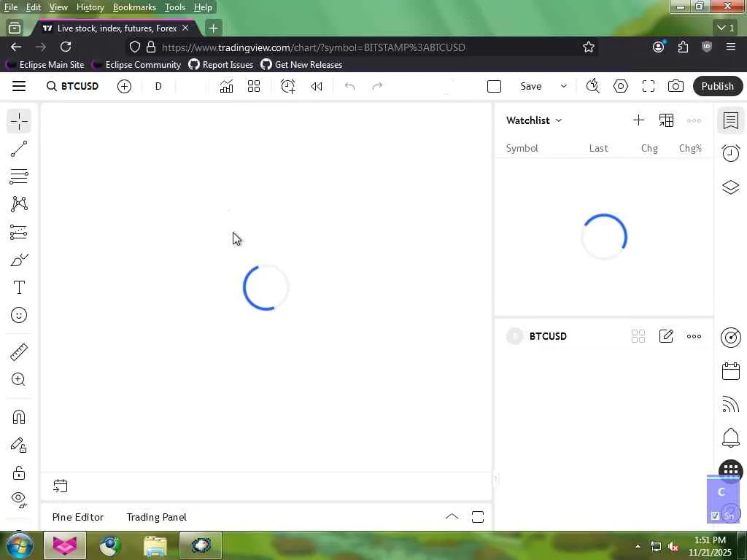Publish the chart idea

tap(718, 86)
